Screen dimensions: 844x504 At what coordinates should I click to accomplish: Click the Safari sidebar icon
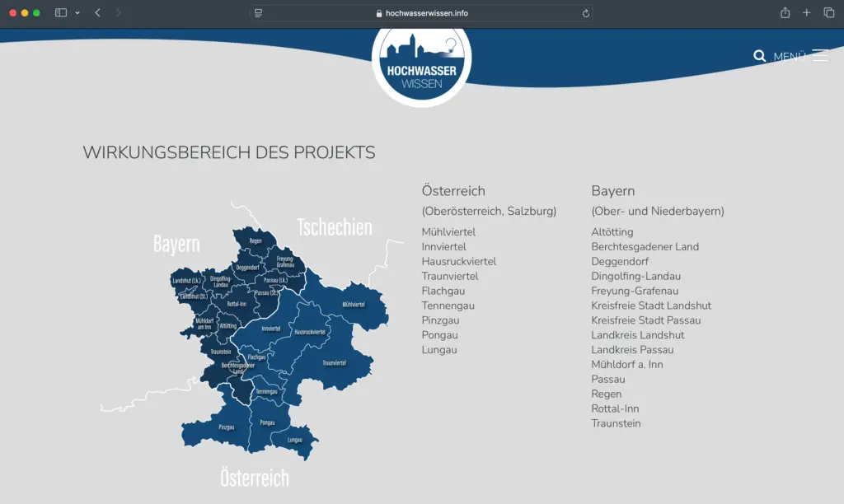61,12
